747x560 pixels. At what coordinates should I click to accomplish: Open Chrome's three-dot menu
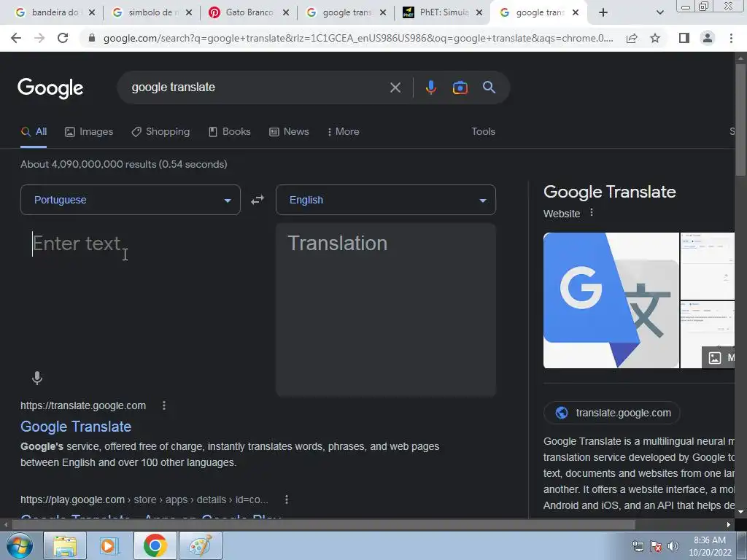(731, 38)
